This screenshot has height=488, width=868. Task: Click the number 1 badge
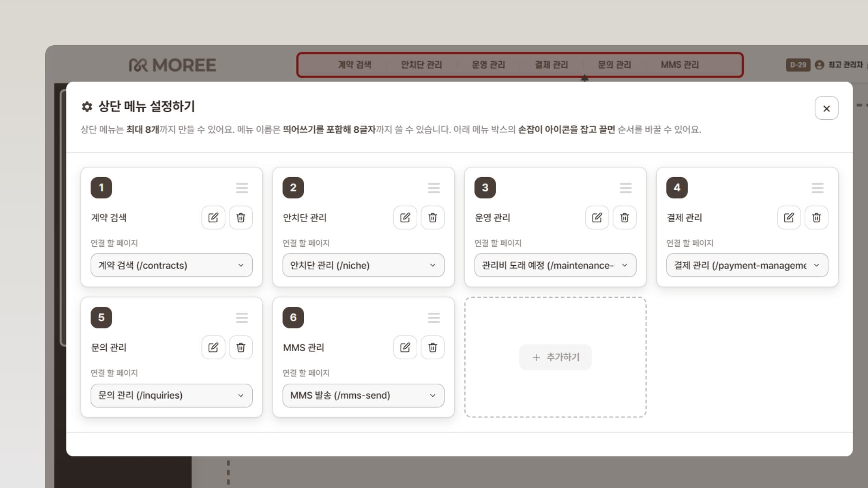pos(101,188)
